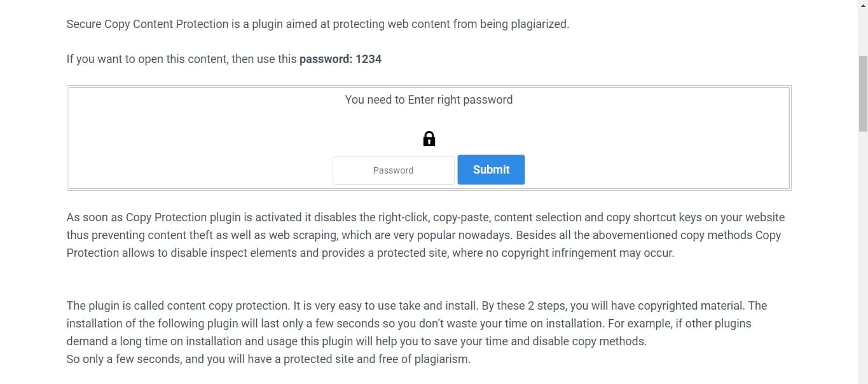
Task: Click the scrollbar track below the thumb
Action: point(863,254)
